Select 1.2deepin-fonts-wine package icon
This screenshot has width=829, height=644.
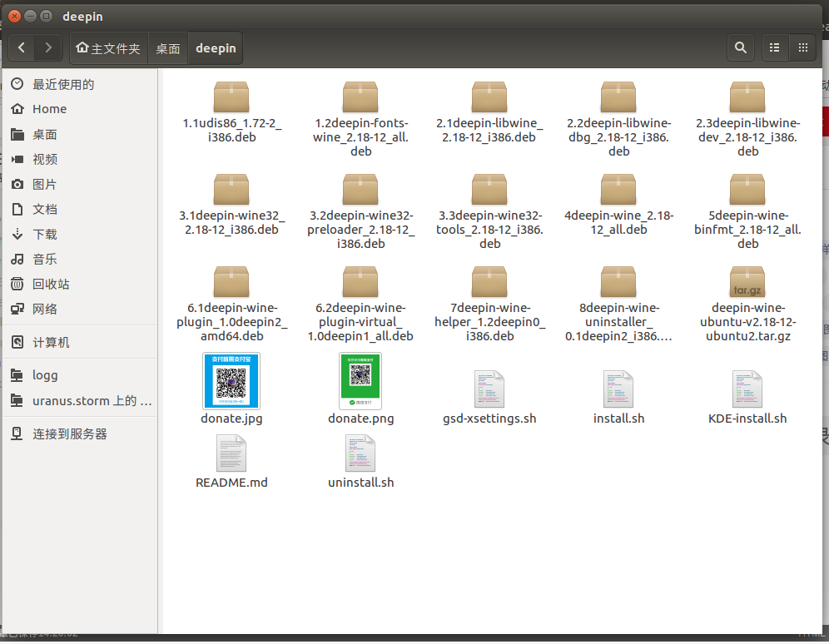coord(360,97)
